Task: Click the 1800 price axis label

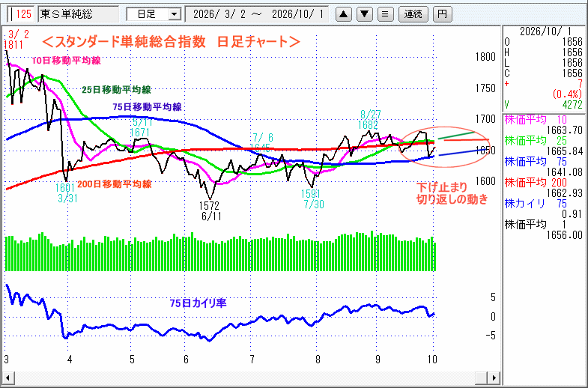Action: [485, 57]
